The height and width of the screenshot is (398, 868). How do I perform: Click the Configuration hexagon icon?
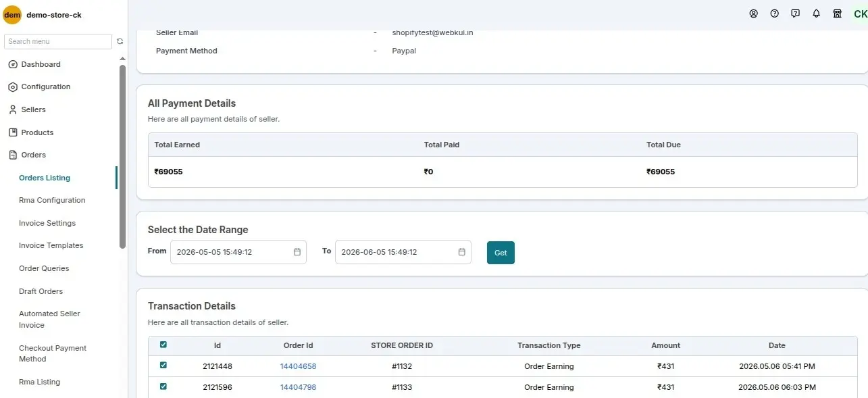point(12,86)
